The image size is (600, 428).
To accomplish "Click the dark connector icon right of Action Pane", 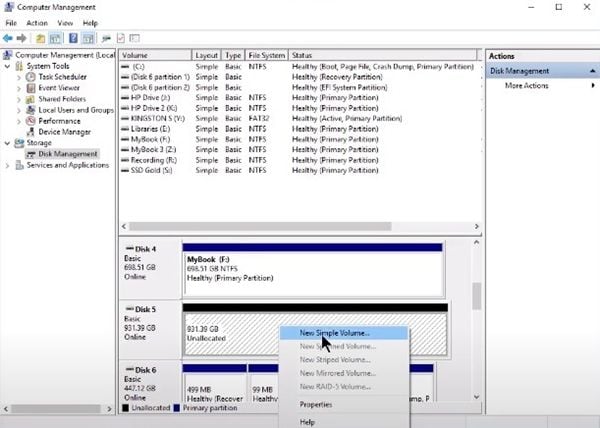I will [106, 38].
